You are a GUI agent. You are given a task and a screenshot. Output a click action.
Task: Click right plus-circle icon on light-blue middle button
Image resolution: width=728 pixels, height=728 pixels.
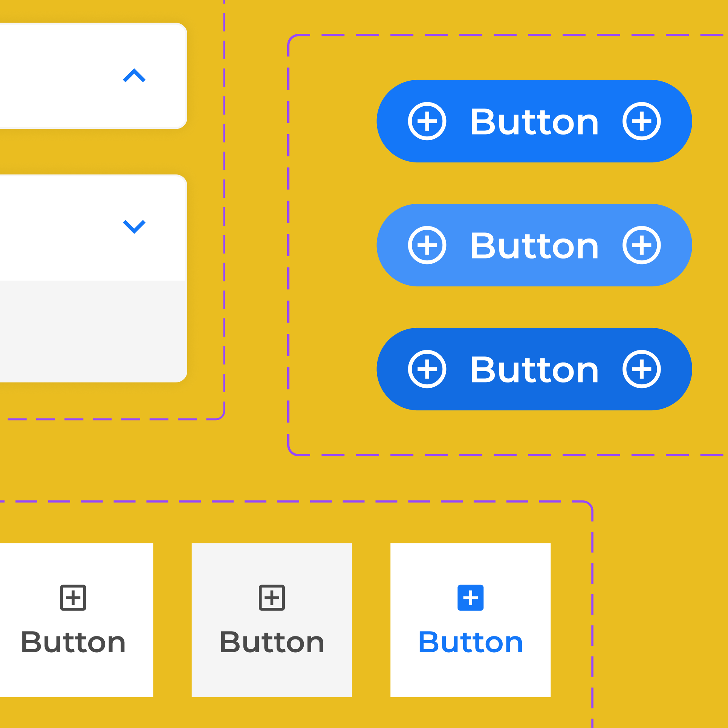point(641,245)
